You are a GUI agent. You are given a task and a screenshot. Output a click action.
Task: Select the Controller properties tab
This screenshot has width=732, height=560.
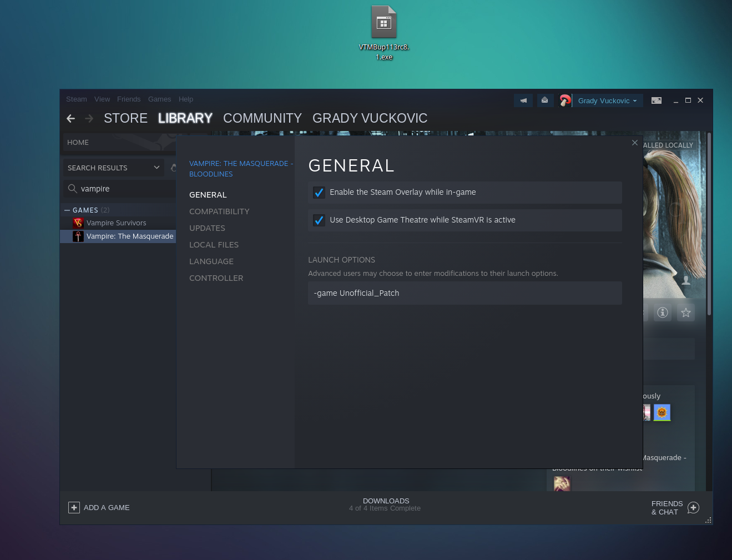coord(216,278)
